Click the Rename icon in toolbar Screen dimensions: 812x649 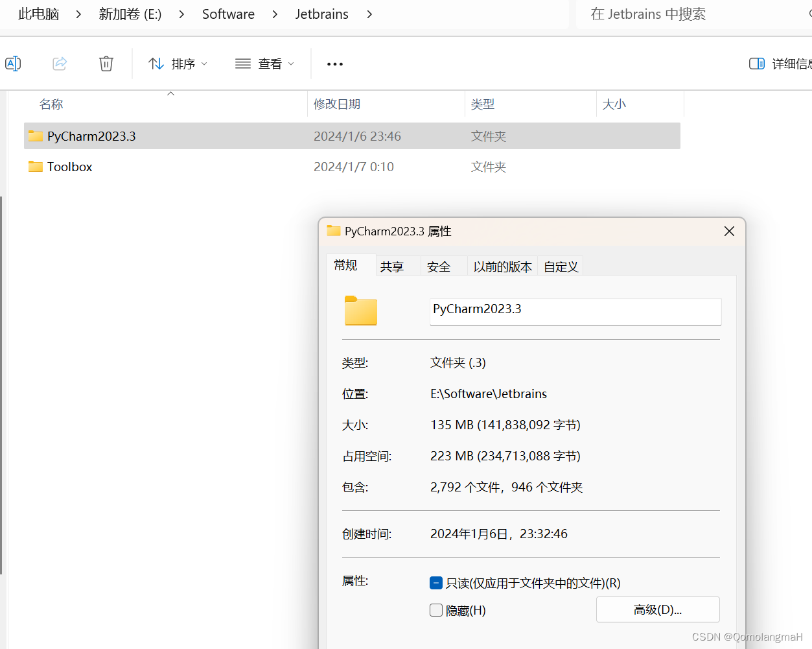pos(13,64)
